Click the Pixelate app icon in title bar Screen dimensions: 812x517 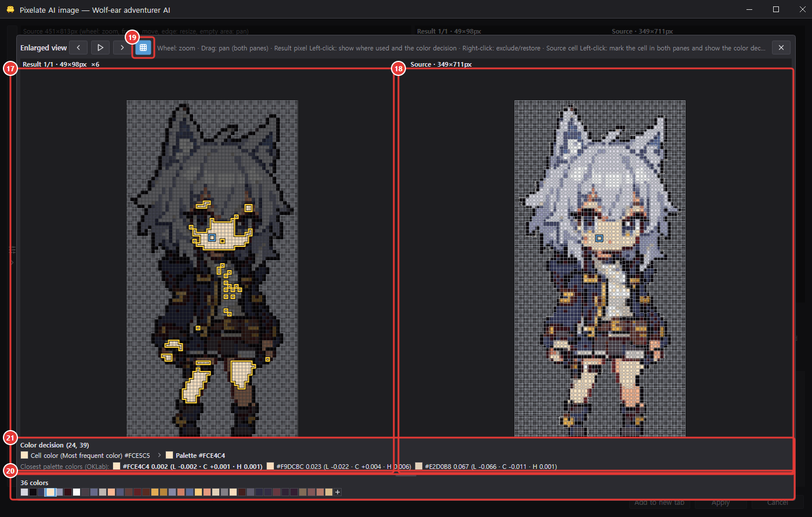10,9
